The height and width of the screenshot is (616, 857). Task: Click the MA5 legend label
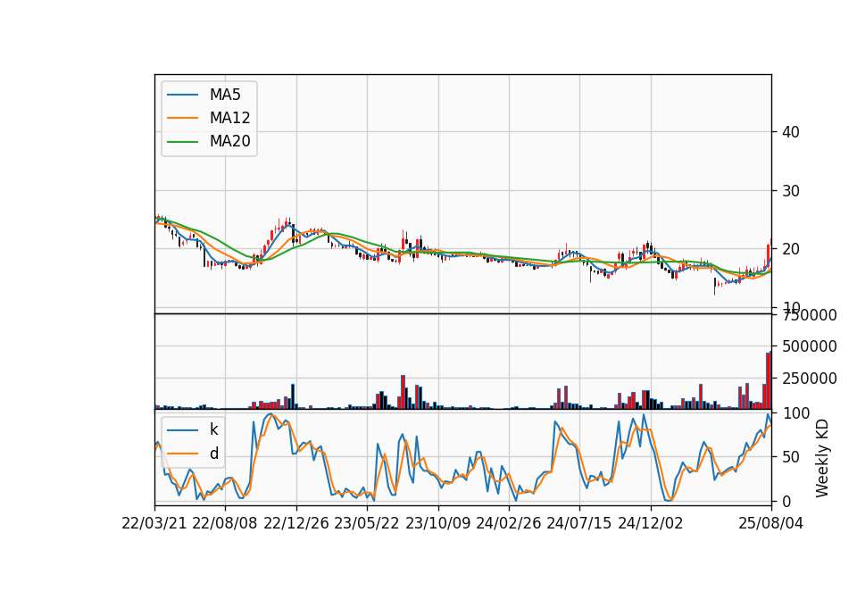[225, 95]
